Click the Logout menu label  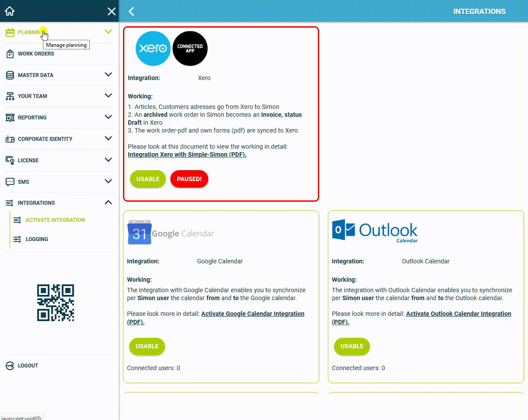(x=28, y=366)
